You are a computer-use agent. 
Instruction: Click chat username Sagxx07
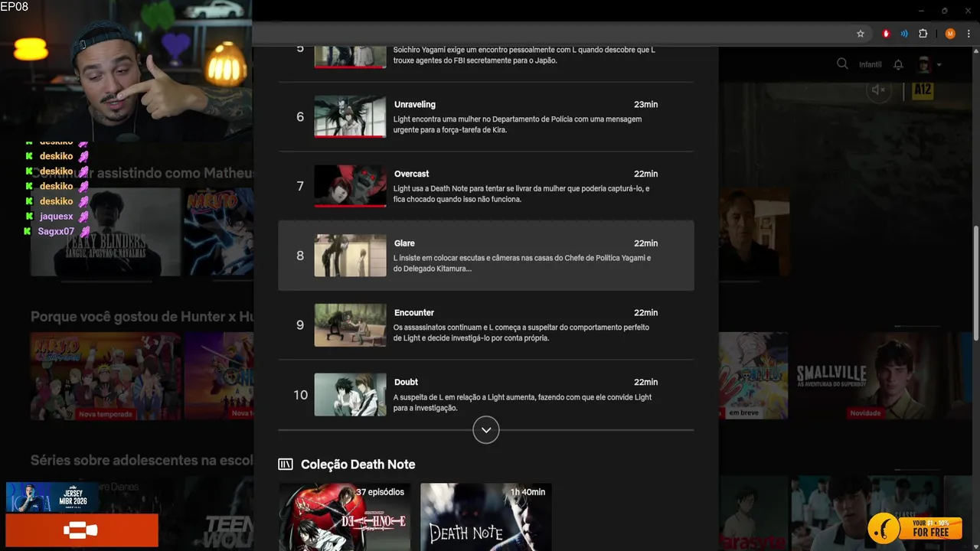[x=56, y=231]
